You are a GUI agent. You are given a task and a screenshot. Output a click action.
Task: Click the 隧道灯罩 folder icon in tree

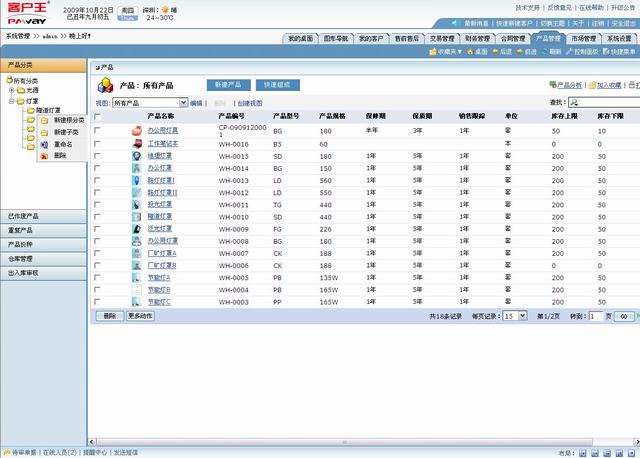click(30, 110)
